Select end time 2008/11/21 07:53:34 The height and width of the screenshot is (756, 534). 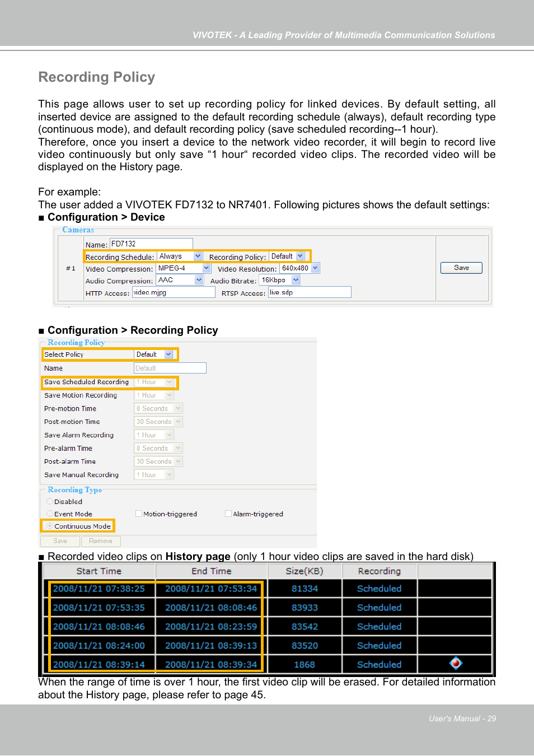[211, 589]
